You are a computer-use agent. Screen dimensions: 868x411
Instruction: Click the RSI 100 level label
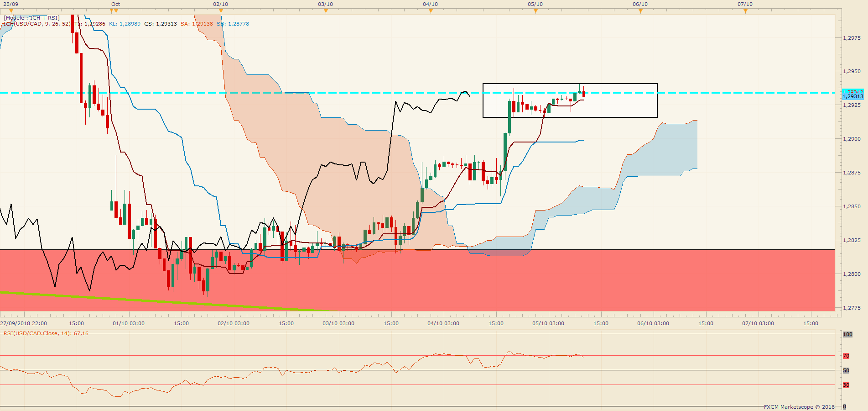(x=847, y=334)
